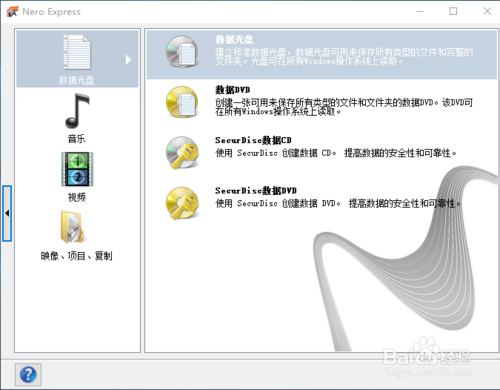Screen dimensions: 500x390
Task: Click the 数据DVD description starting 创建一张
Action: (344, 107)
